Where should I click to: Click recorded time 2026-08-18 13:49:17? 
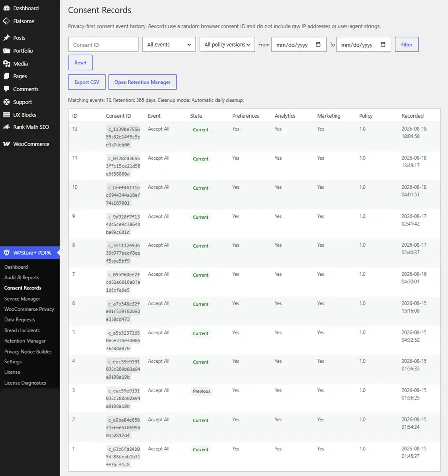coord(414,162)
